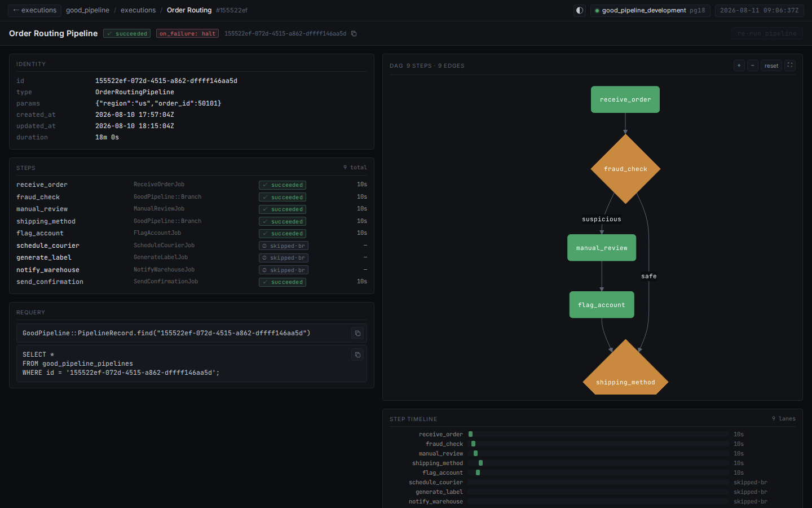Copy the PipelineRecord.find requery command
The height and width of the screenshot is (508, 812).
click(358, 334)
